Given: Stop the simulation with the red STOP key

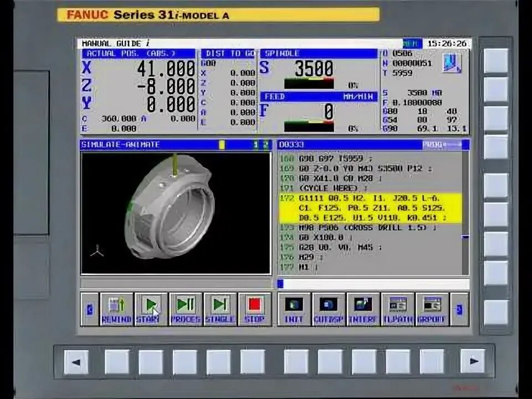Looking at the screenshot, I should click(x=254, y=309).
